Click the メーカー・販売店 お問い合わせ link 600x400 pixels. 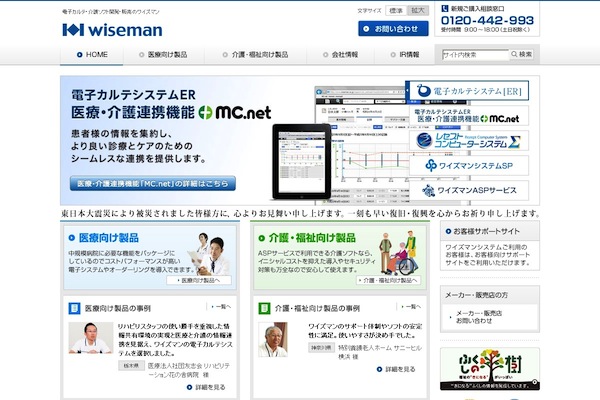pos(479,317)
